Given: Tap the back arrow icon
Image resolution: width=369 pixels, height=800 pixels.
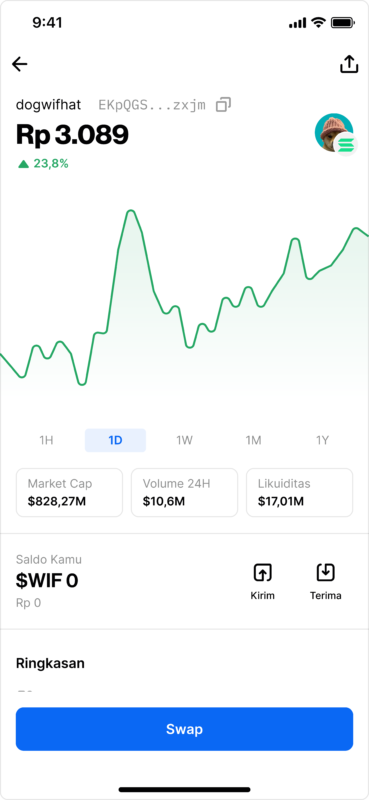Looking at the screenshot, I should click(x=20, y=64).
